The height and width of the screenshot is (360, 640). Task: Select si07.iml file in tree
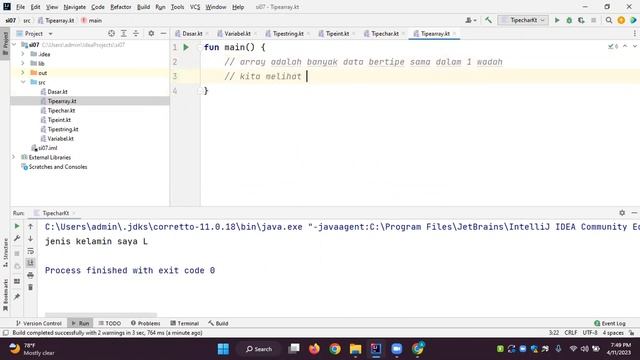pyautogui.click(x=47, y=148)
